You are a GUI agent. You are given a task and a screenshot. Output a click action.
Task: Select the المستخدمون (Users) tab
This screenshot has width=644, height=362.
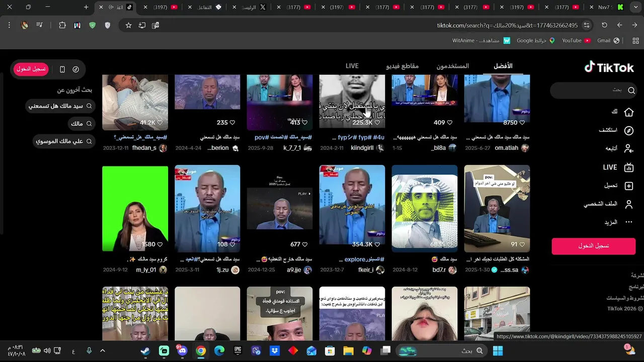coord(452,66)
